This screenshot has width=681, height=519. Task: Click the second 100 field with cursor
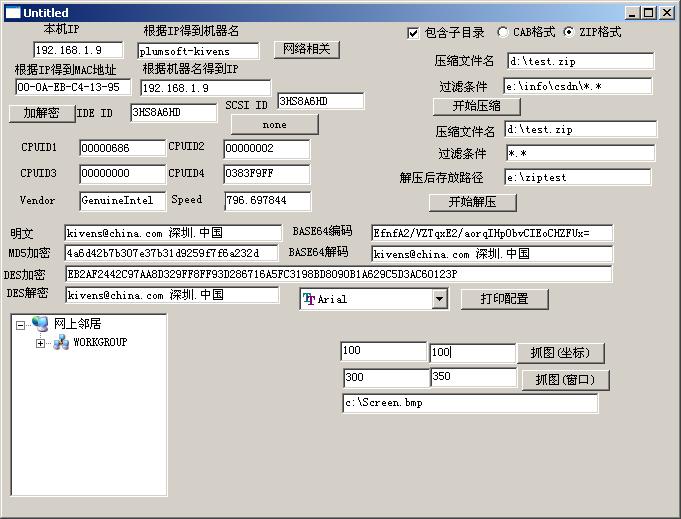(x=473, y=353)
